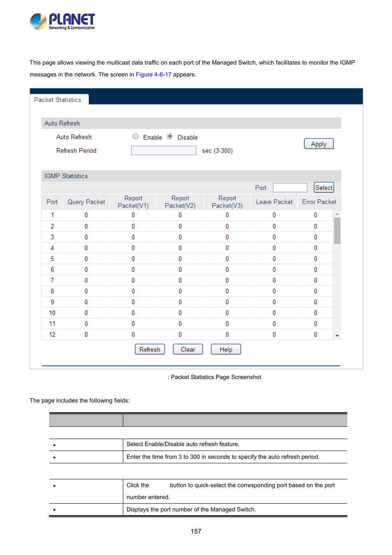
Task: Click the Report Packet(V2) column header
Action: 180,202
